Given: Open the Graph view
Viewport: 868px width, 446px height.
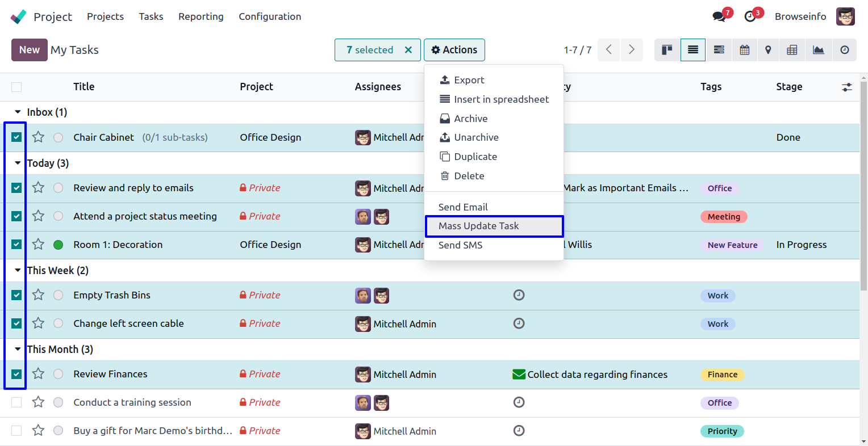Looking at the screenshot, I should point(818,50).
